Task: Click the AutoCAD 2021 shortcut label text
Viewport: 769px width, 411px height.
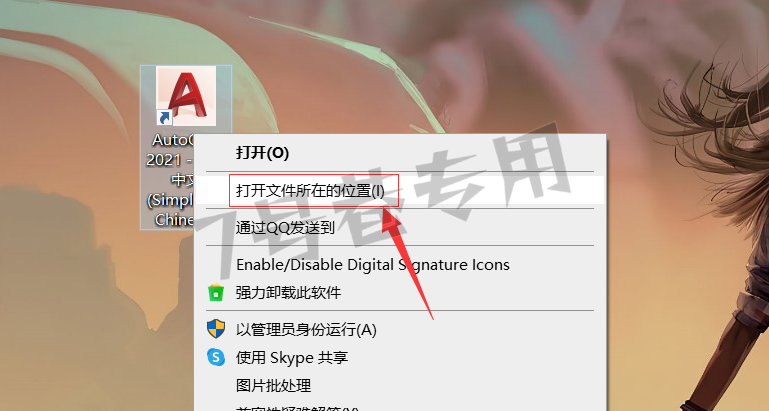Action: 170,180
